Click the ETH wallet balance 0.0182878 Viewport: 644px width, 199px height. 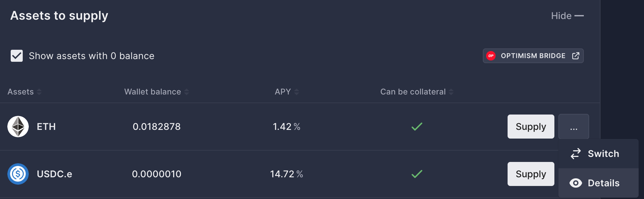coord(156,127)
